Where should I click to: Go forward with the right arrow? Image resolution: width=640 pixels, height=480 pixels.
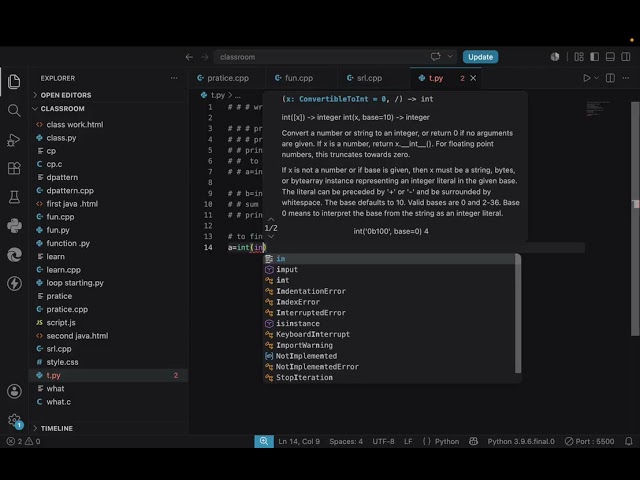tap(204, 57)
